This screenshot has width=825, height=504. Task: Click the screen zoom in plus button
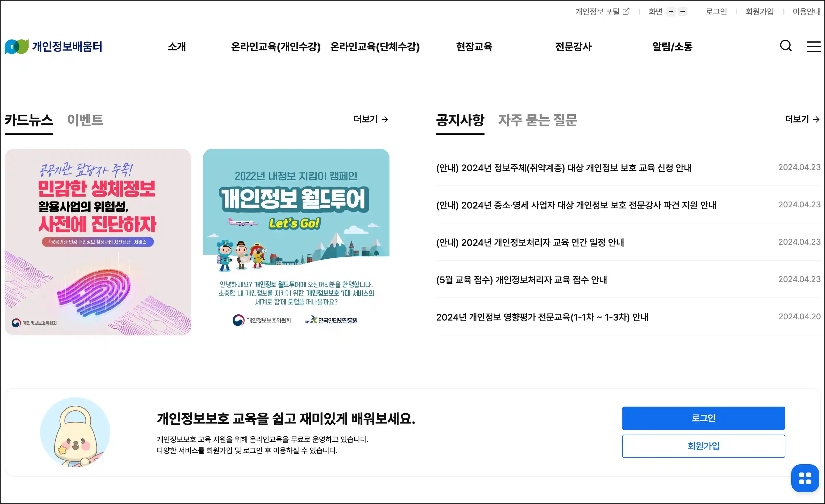[671, 12]
